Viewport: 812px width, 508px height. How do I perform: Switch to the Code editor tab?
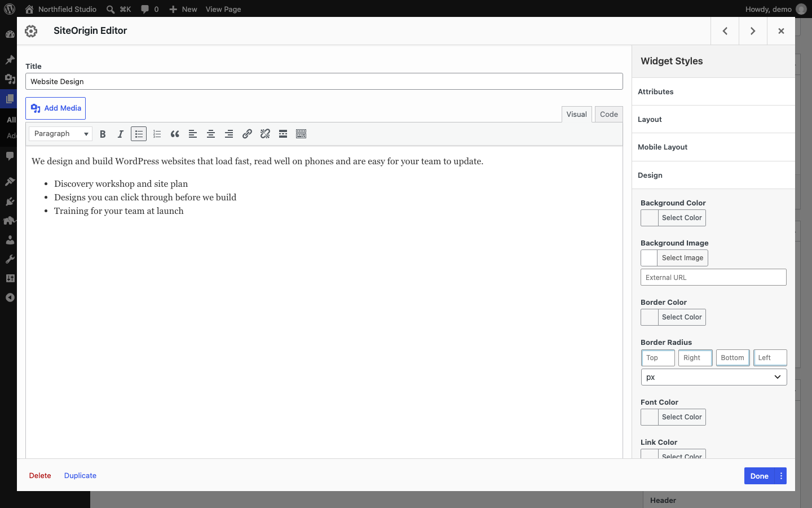coord(609,114)
